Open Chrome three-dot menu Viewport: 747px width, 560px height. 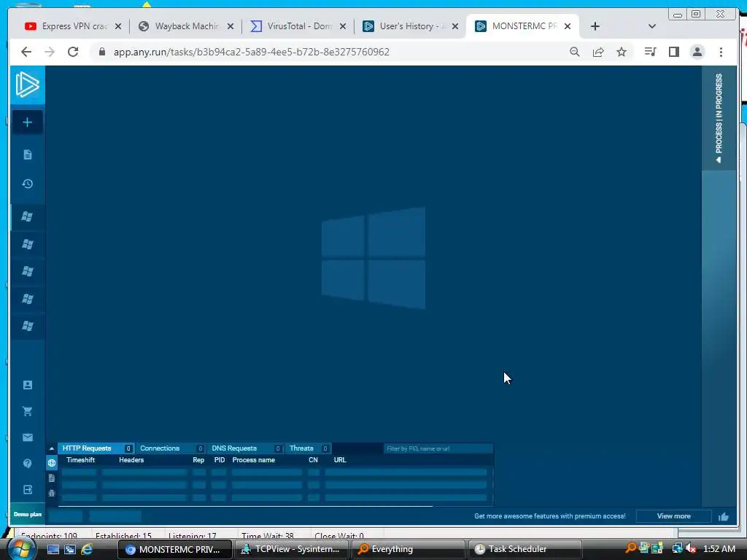pos(721,52)
